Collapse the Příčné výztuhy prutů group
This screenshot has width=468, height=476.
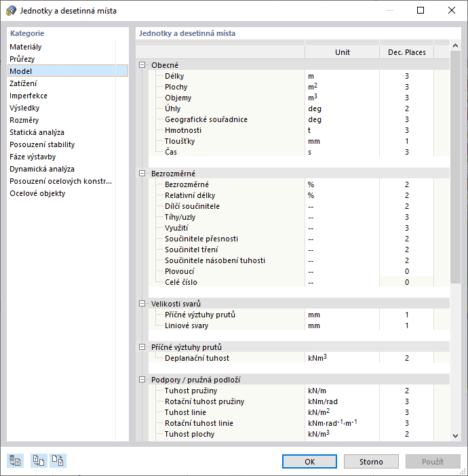tap(142, 347)
